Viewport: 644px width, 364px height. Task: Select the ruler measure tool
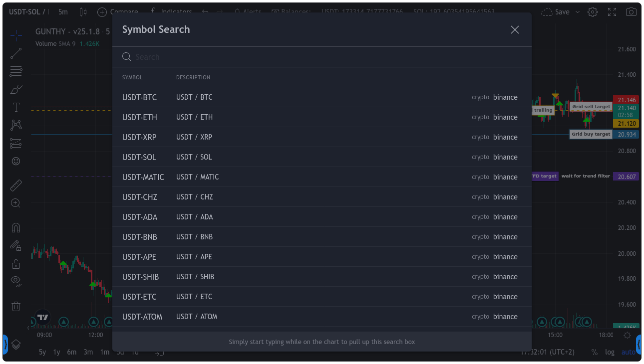point(16,185)
